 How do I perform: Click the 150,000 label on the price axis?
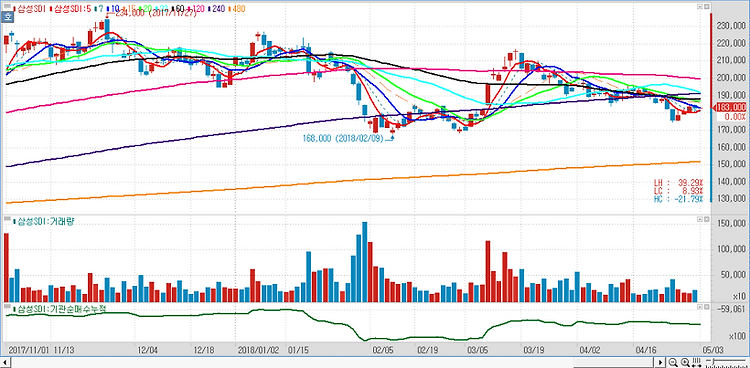[731, 165]
